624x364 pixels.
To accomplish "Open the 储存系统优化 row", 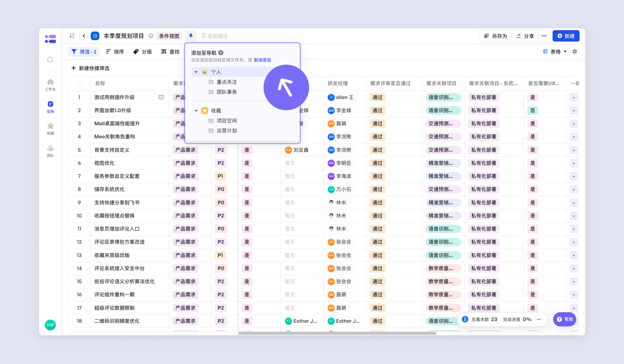I will click(x=109, y=189).
